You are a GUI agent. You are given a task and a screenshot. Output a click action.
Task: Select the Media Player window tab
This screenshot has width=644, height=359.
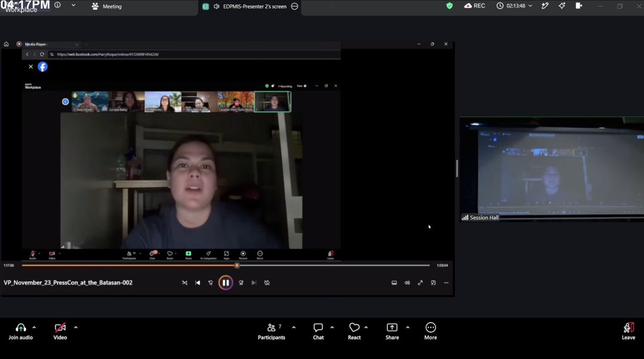coord(35,45)
